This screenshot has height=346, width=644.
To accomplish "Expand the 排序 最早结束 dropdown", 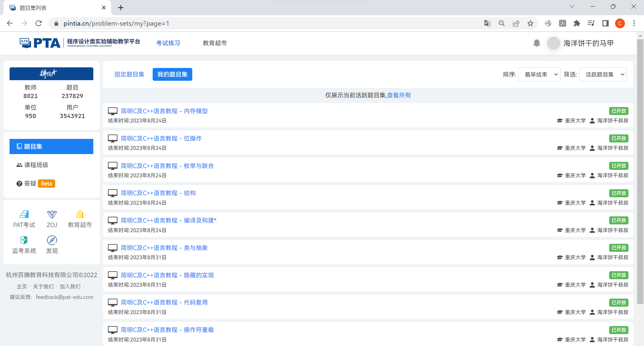I will tap(539, 75).
